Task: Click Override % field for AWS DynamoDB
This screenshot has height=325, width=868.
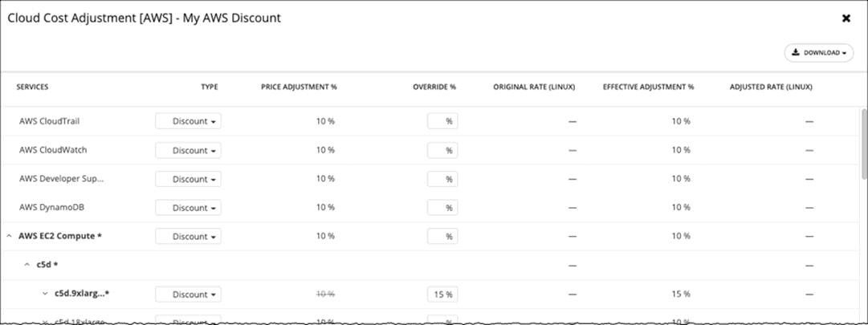Action: [x=442, y=208]
